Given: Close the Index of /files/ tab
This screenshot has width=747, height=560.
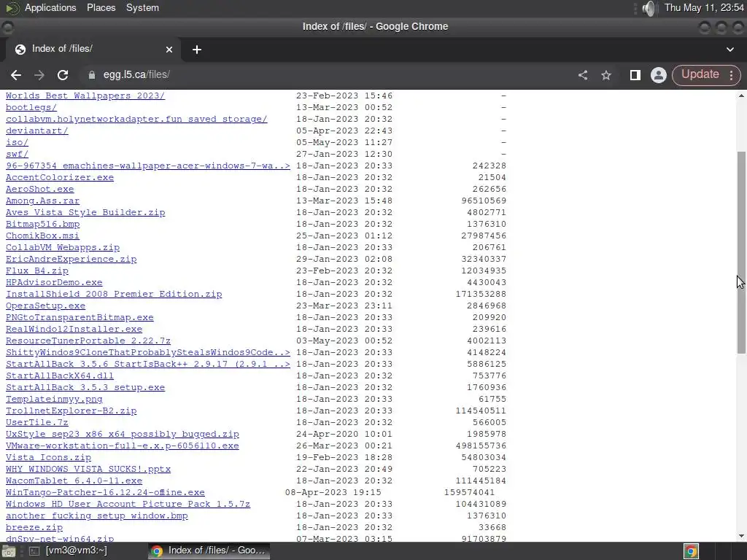Looking at the screenshot, I should point(169,50).
